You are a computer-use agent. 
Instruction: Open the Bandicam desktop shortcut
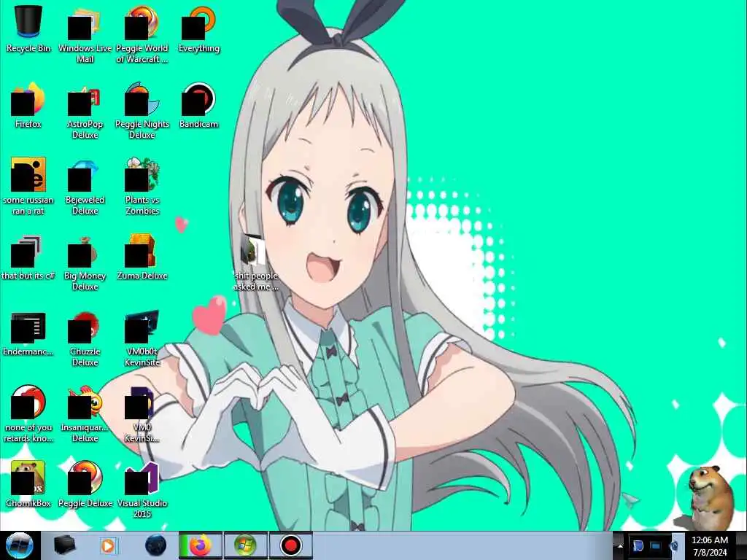click(x=198, y=106)
